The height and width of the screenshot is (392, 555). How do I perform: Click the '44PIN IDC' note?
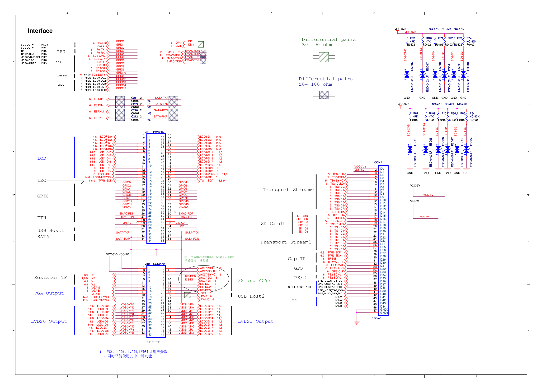(x=154, y=342)
